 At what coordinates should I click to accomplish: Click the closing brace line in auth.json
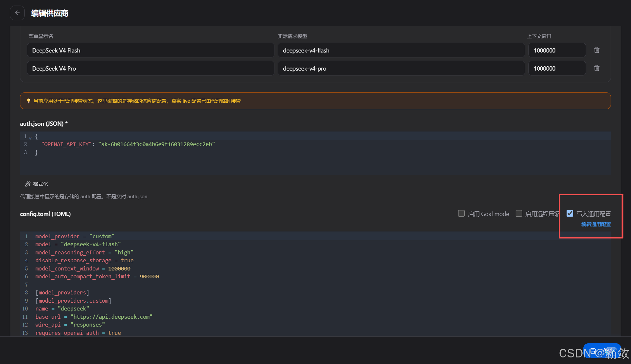[x=36, y=153]
